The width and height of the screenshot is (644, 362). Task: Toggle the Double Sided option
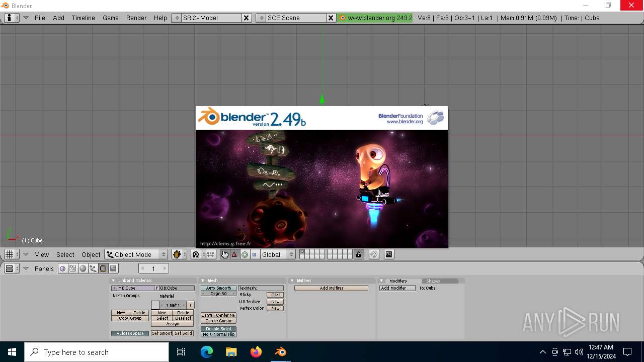click(218, 329)
